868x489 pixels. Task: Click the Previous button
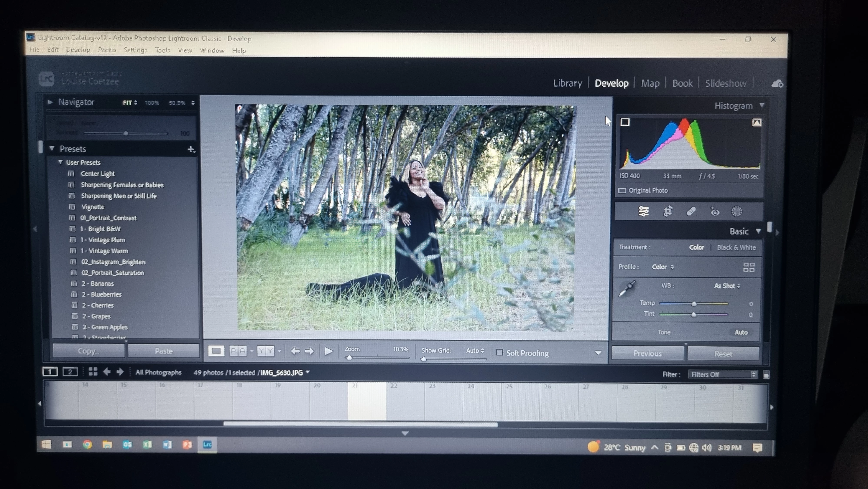point(647,354)
